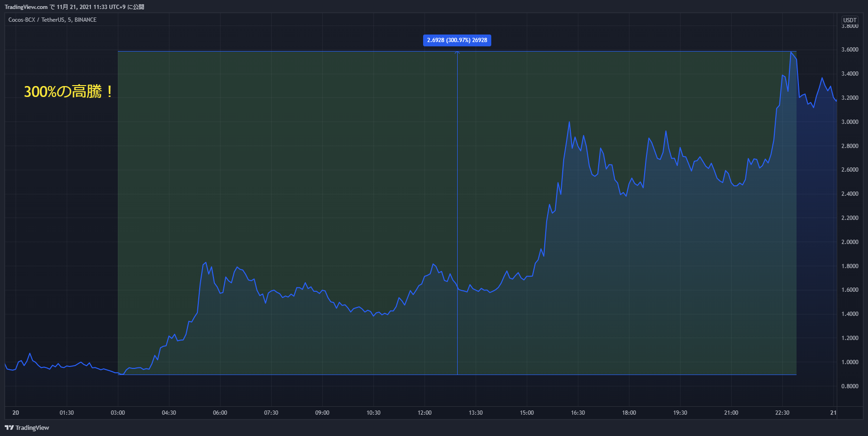The height and width of the screenshot is (436, 868).
Task: Click the 07:30 time axis label
Action: 271,413
